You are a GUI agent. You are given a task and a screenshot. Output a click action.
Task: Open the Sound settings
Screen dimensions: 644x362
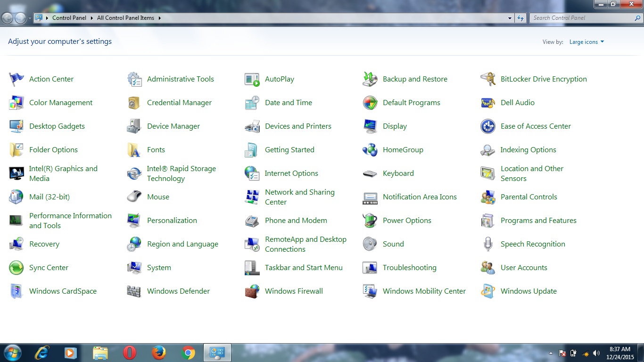click(393, 244)
